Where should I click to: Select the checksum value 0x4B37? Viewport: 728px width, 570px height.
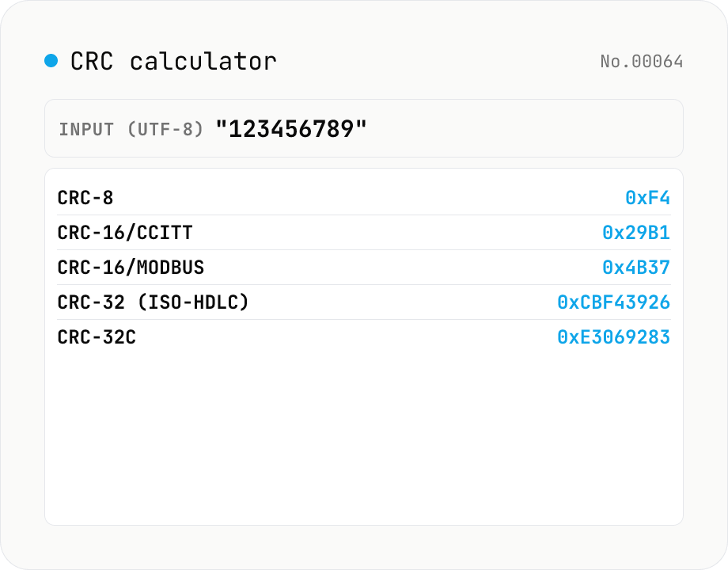click(x=636, y=267)
